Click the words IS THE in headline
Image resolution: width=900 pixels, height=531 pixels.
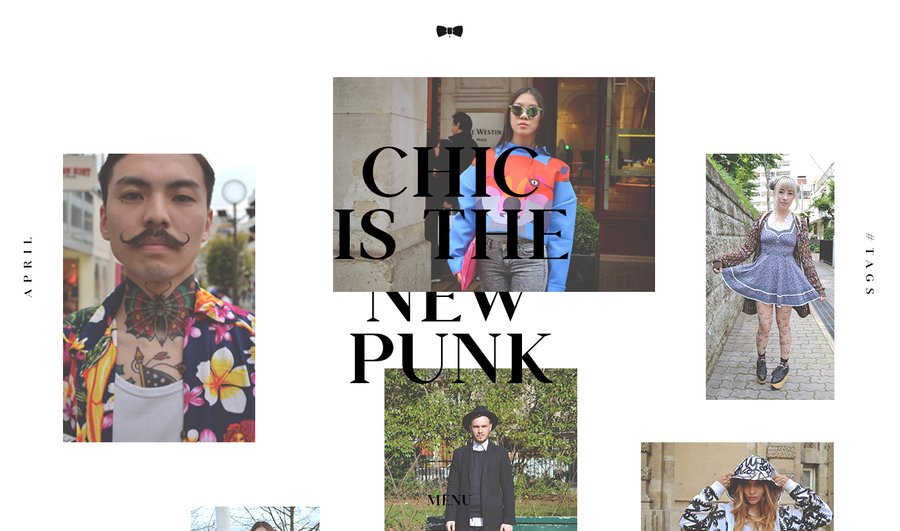pyautogui.click(x=451, y=234)
